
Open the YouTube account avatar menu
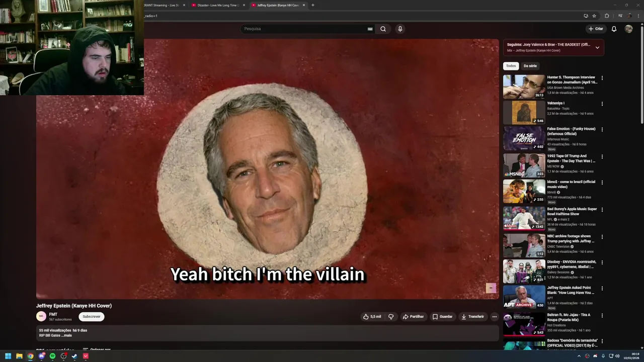[628, 29]
